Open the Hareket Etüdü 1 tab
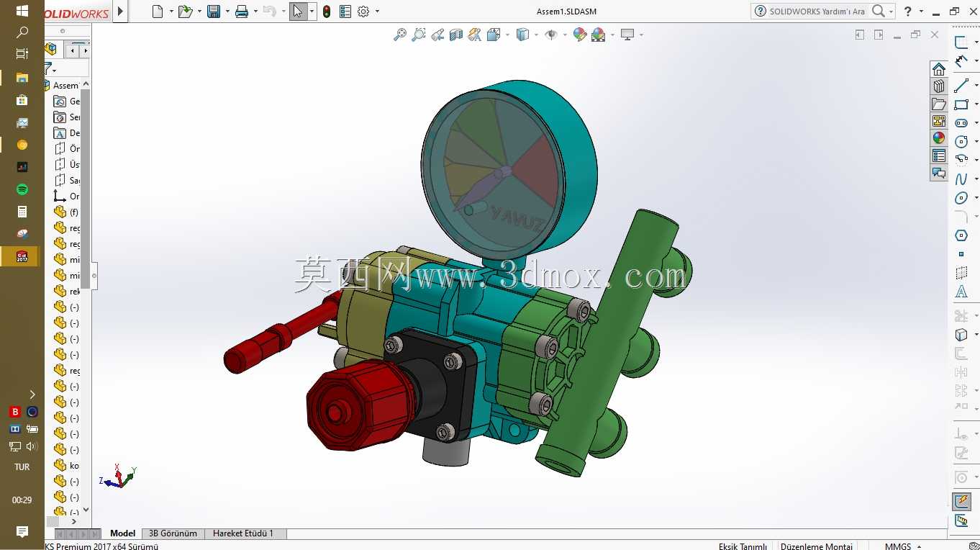 243,533
